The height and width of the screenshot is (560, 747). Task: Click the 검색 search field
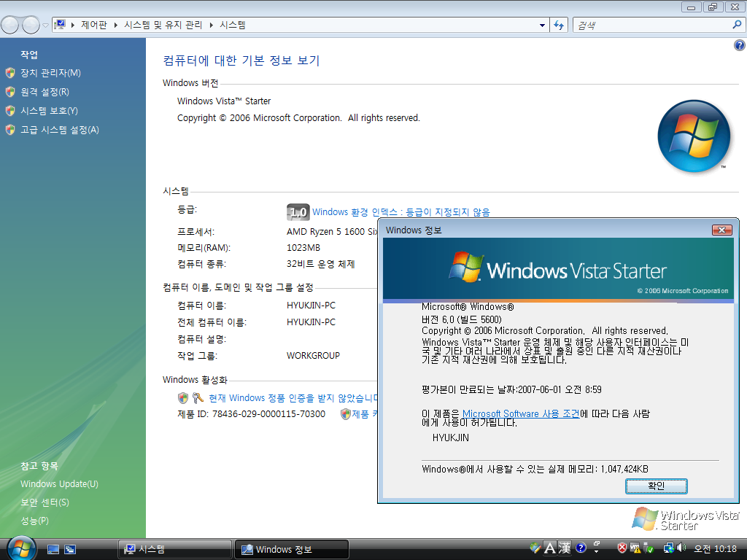point(651,26)
